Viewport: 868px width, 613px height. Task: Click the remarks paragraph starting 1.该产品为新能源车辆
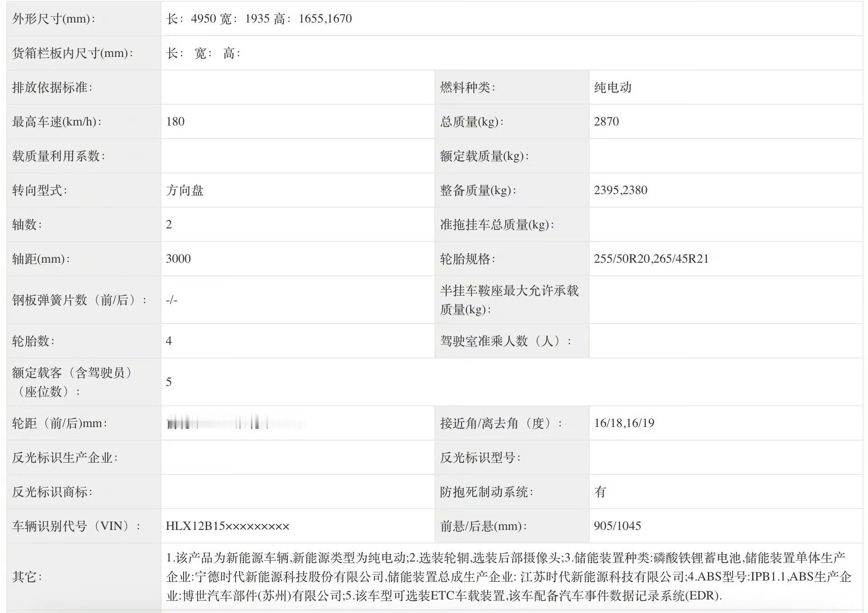click(508, 577)
